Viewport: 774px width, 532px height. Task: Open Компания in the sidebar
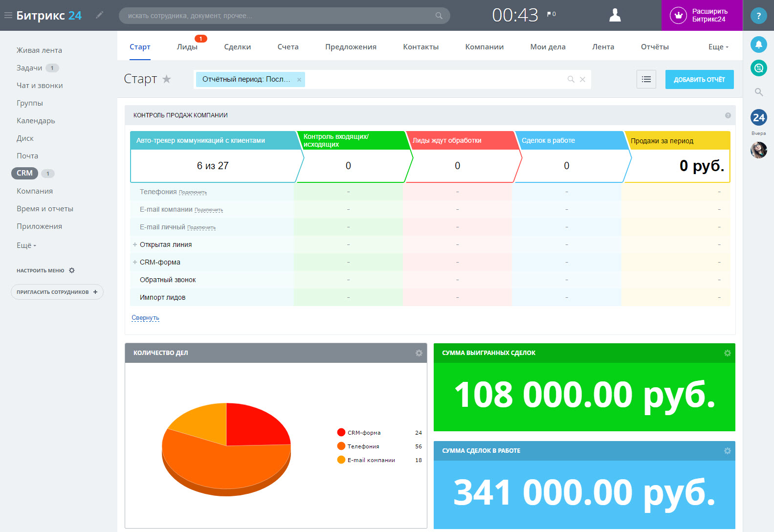click(35, 191)
